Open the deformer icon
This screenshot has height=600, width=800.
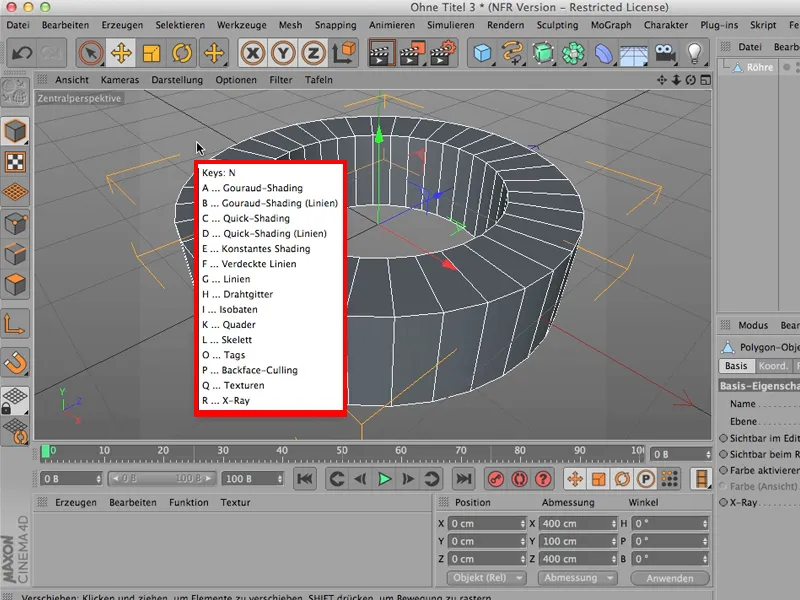pyautogui.click(x=604, y=53)
